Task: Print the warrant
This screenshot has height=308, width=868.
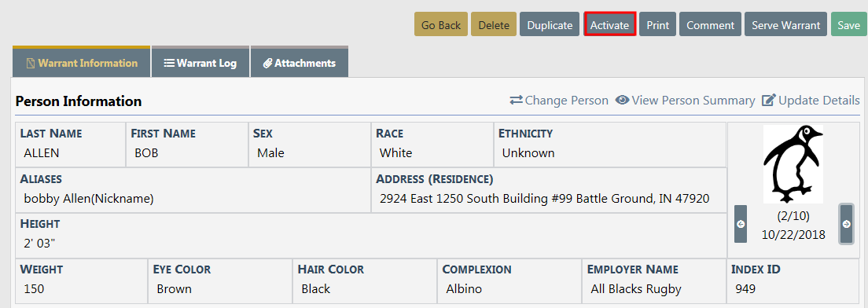Action: [x=657, y=24]
